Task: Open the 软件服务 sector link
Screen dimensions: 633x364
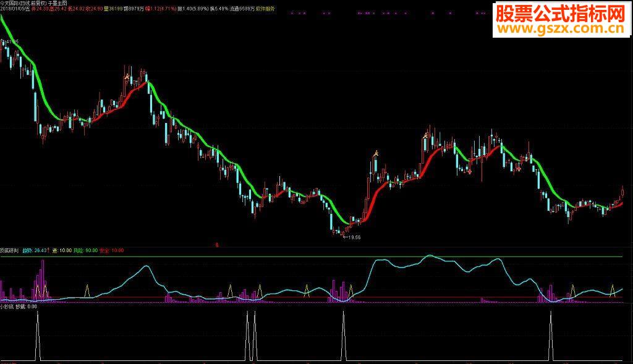Action: tap(266, 9)
